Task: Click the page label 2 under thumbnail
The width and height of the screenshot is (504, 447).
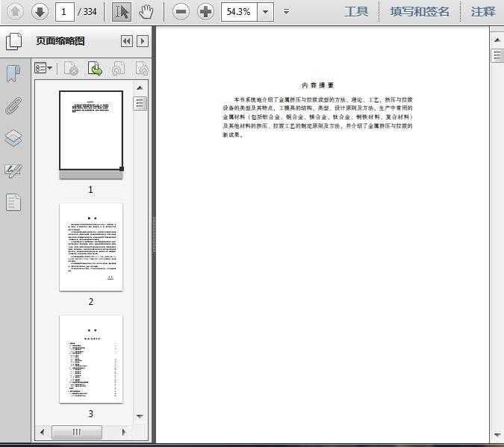Action: pyautogui.click(x=91, y=302)
